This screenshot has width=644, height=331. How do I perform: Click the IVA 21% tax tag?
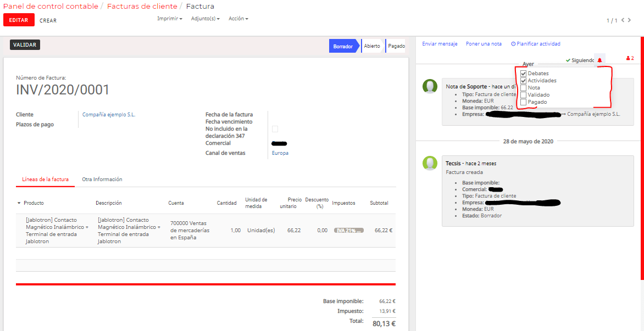(x=349, y=231)
